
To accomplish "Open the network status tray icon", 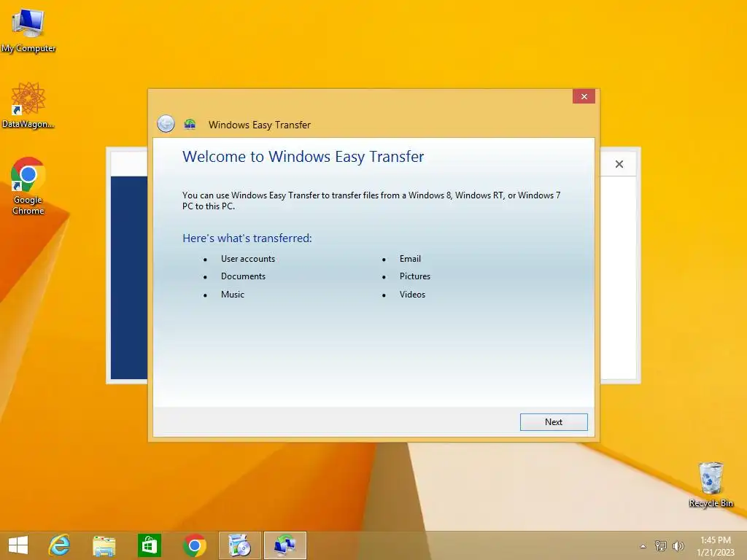I will click(661, 546).
